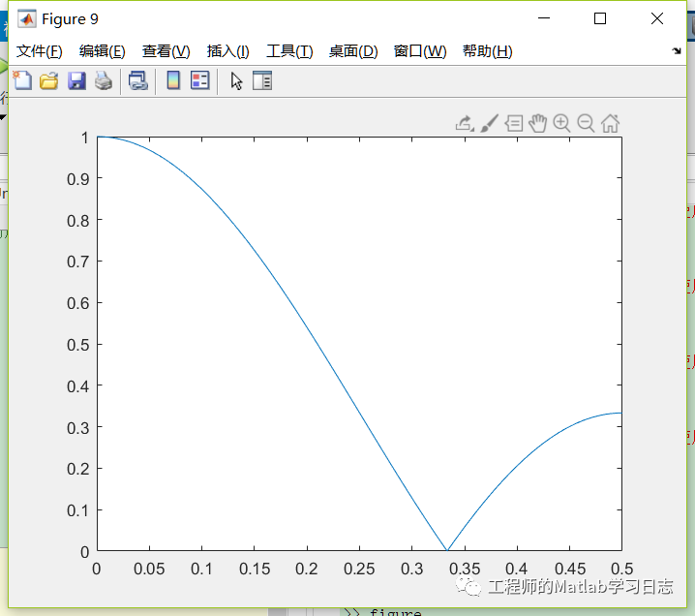This screenshot has width=695, height=616.
Task: Click the New Figure toolbar icon
Action: (22, 80)
